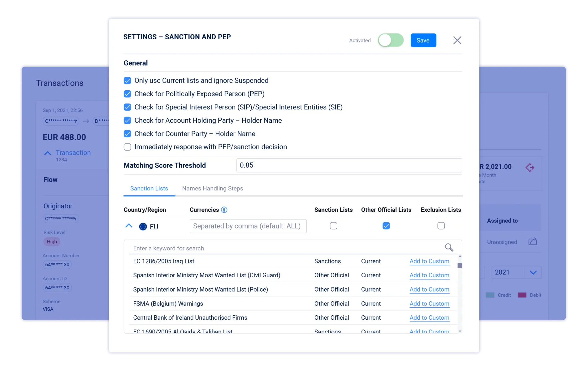Check Sanction Lists for the EU row
The image size is (588, 375).
333,226
